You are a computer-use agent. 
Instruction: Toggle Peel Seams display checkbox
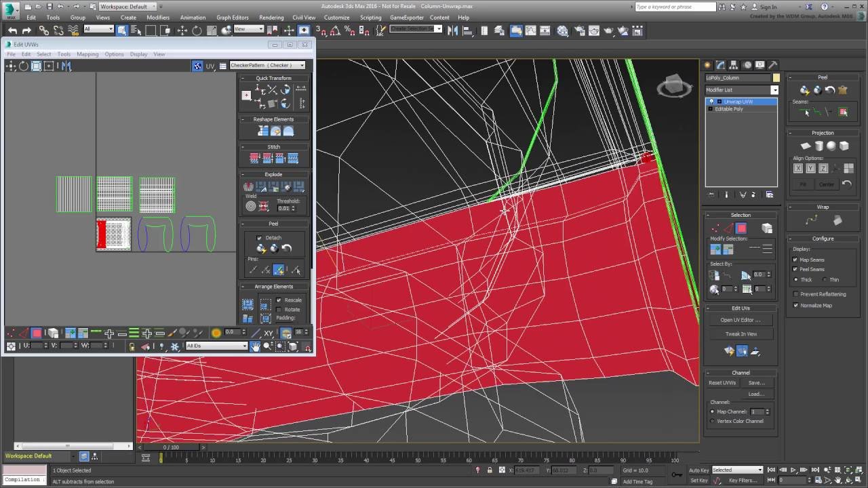coord(796,269)
